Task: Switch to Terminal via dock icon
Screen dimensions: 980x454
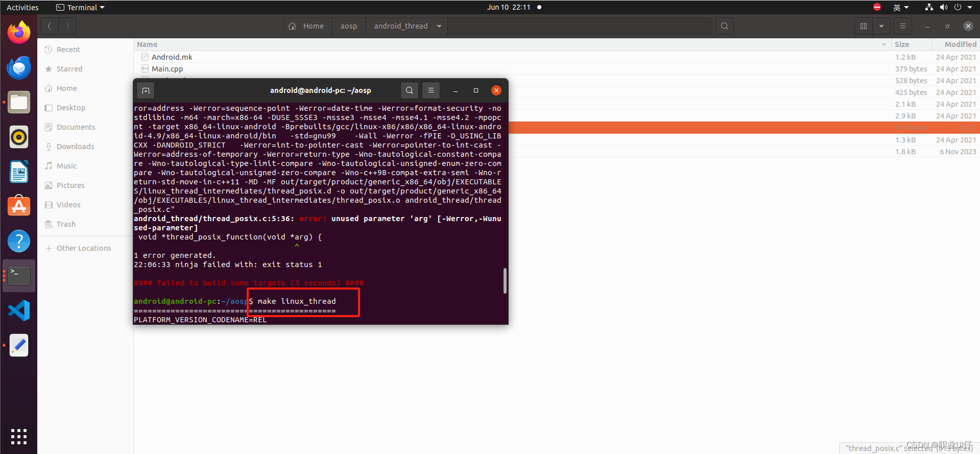Action: pos(19,276)
